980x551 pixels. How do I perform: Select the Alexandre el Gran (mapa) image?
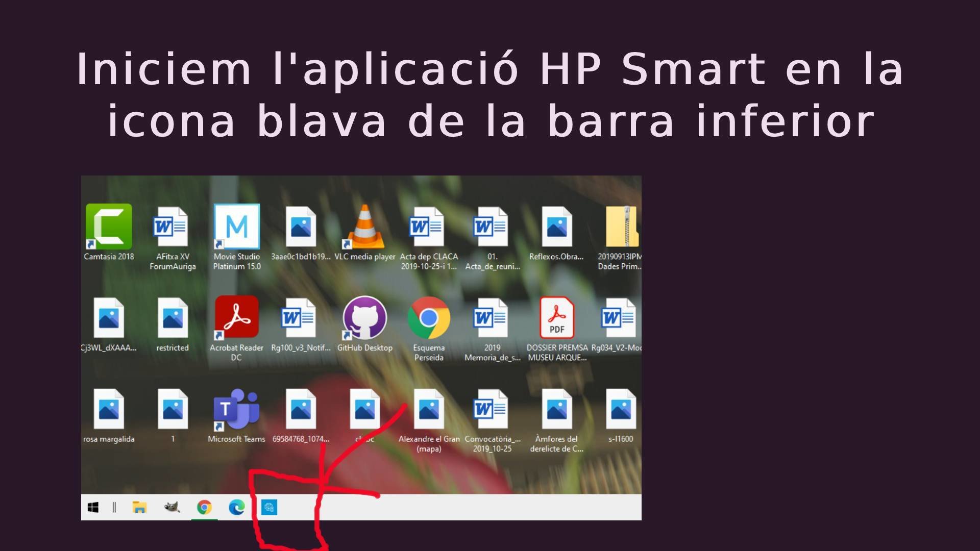(x=429, y=409)
